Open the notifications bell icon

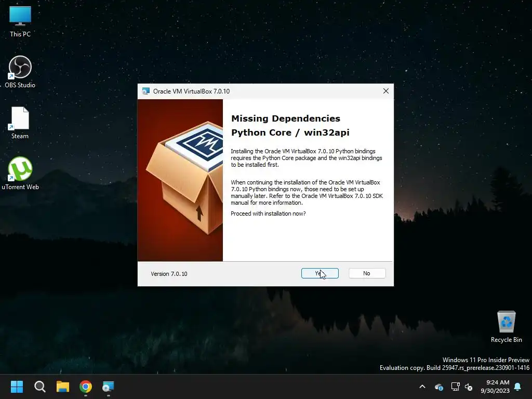518,387
